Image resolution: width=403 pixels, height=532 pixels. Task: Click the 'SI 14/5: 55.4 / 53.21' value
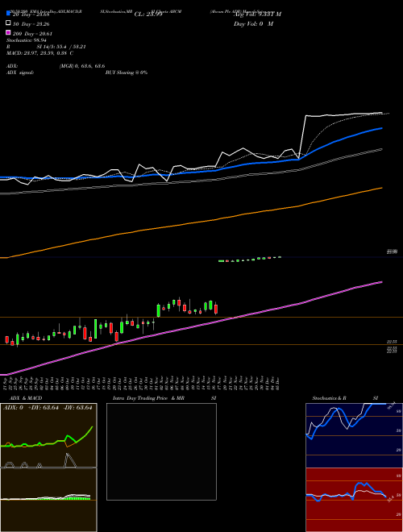(61, 47)
